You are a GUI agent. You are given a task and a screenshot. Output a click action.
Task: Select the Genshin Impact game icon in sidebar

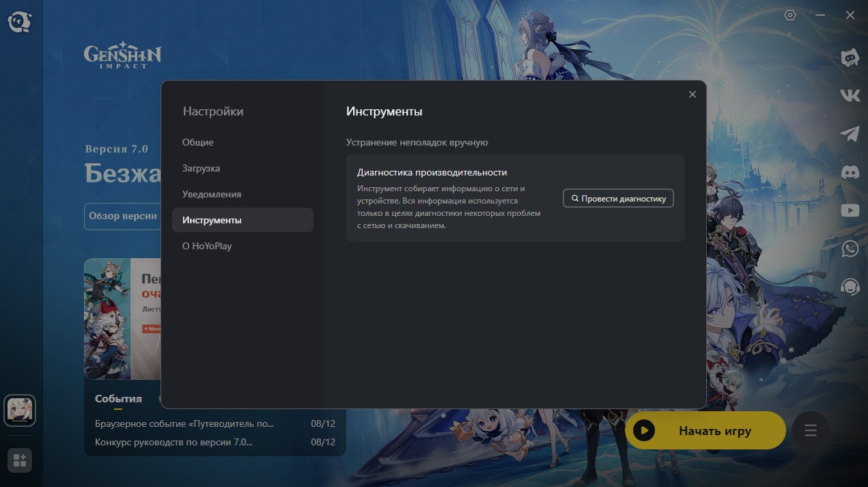(x=20, y=411)
